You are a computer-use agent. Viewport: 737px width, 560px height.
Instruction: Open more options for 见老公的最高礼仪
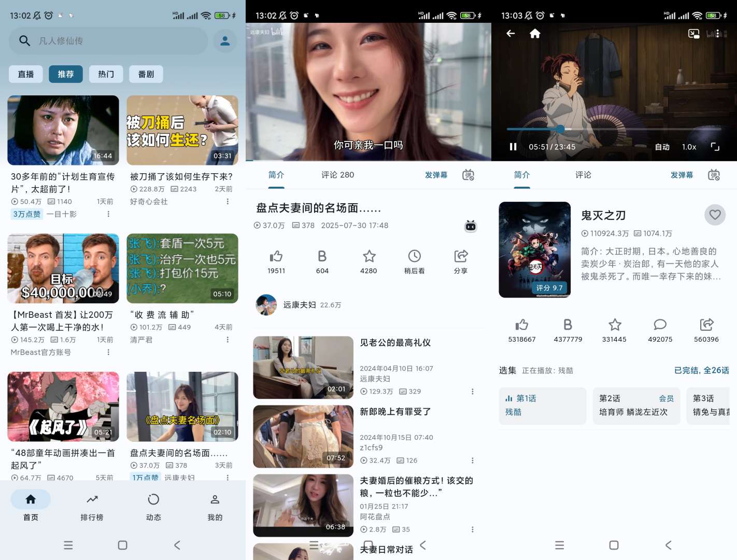(x=472, y=391)
